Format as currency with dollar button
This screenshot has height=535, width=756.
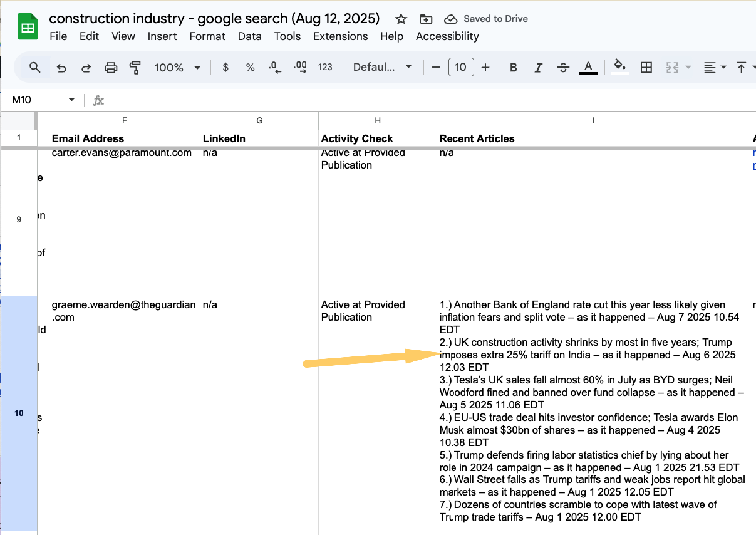pyautogui.click(x=225, y=68)
